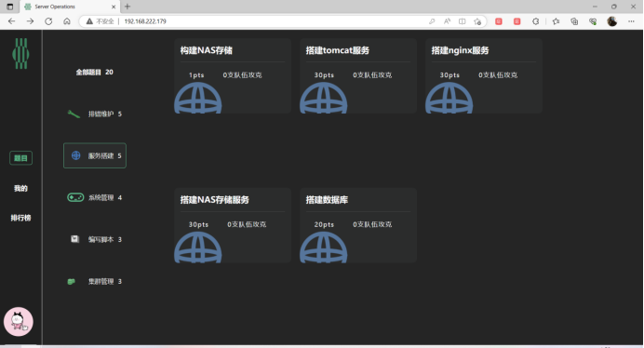Open the 搭建tomcat服务 challenge card
This screenshot has width=644, height=348.
click(x=358, y=76)
